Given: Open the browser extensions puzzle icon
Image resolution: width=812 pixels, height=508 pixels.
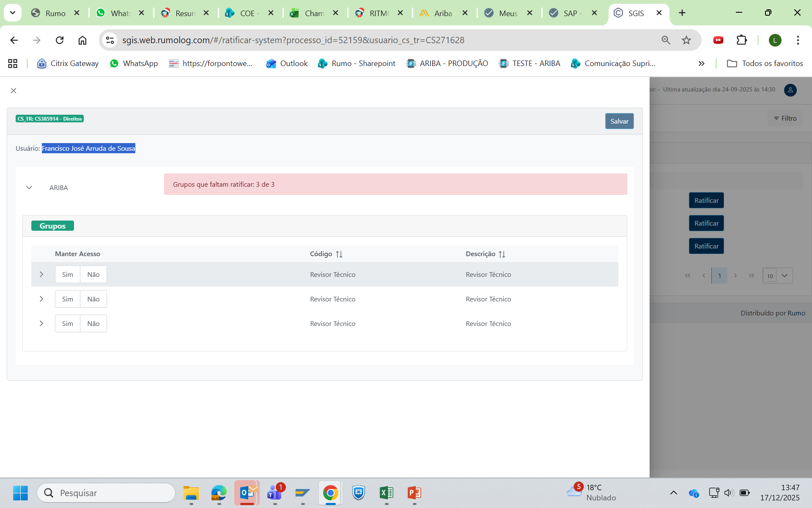Looking at the screenshot, I should click(741, 40).
